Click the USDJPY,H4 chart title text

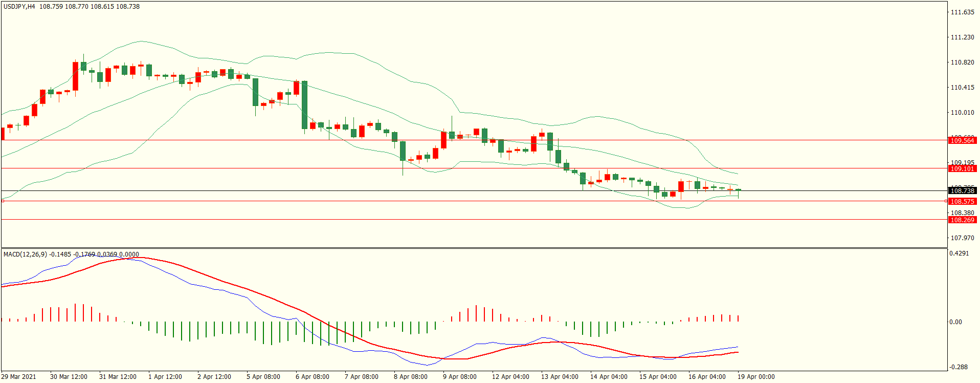[19, 7]
